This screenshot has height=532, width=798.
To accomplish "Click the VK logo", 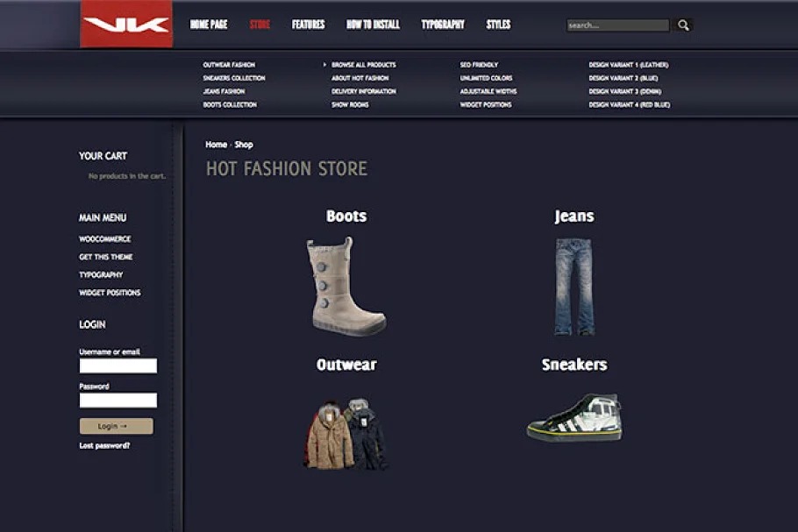I will click(126, 24).
